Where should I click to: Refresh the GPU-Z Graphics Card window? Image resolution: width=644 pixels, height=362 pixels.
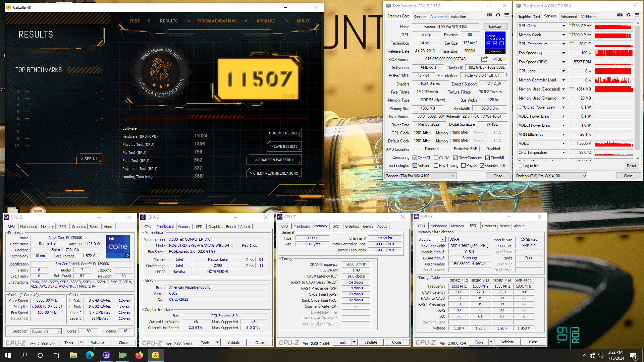[498, 15]
